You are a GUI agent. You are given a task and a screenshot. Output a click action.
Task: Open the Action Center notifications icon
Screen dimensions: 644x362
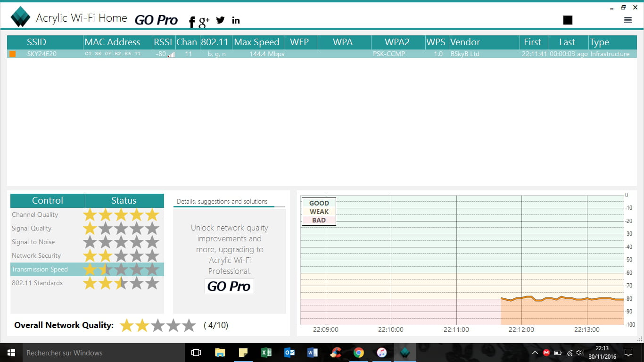tap(628, 353)
